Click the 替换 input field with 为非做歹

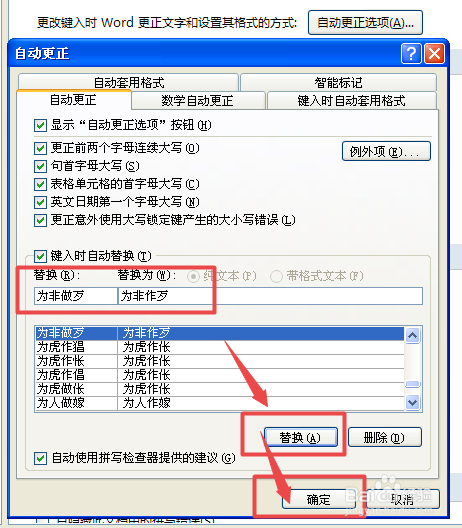click(x=76, y=296)
